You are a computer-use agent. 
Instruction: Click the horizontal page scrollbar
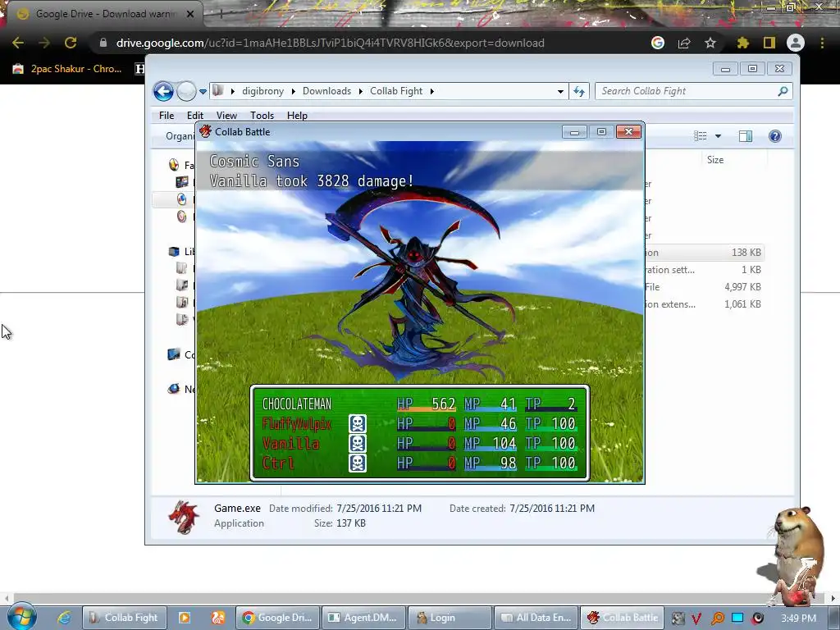click(420, 598)
